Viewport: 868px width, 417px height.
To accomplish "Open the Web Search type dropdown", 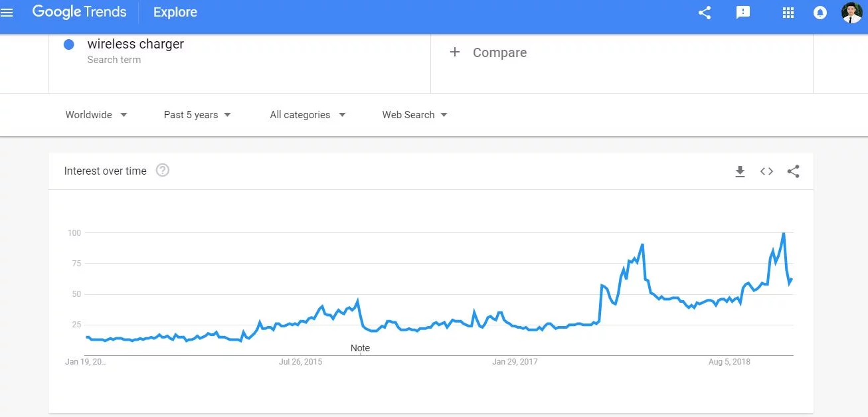I will click(414, 115).
